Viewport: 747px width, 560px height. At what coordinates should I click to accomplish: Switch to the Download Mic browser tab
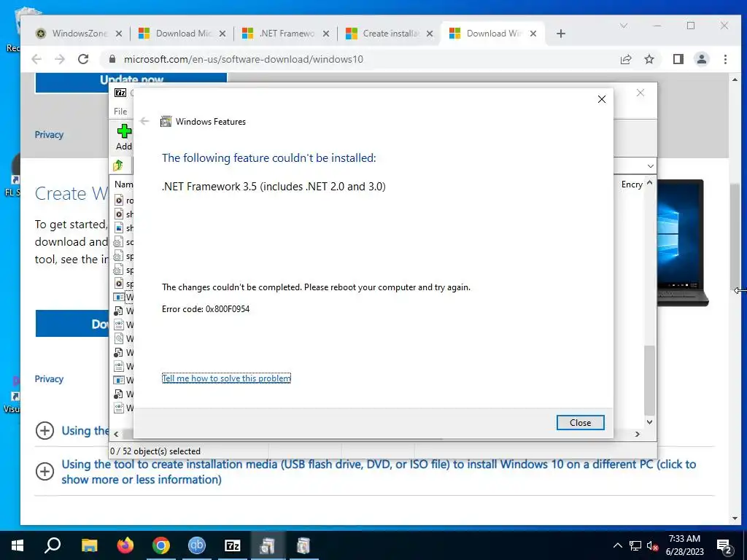(182, 34)
